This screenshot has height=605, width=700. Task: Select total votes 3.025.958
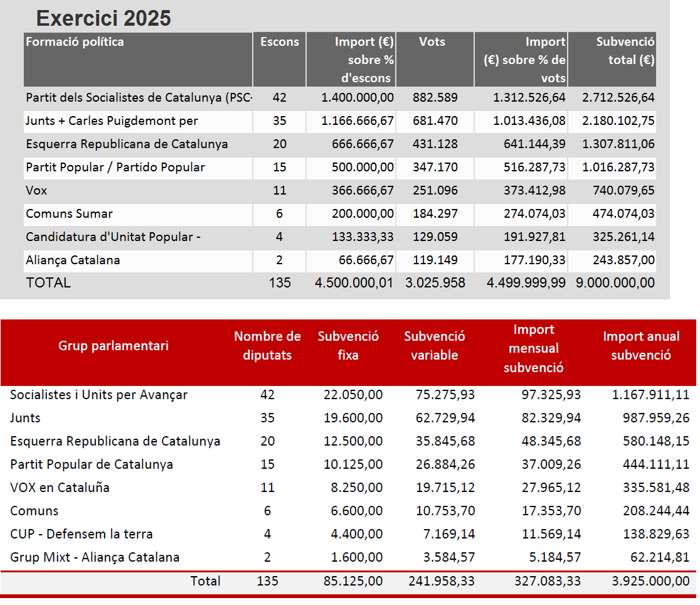[x=435, y=283]
